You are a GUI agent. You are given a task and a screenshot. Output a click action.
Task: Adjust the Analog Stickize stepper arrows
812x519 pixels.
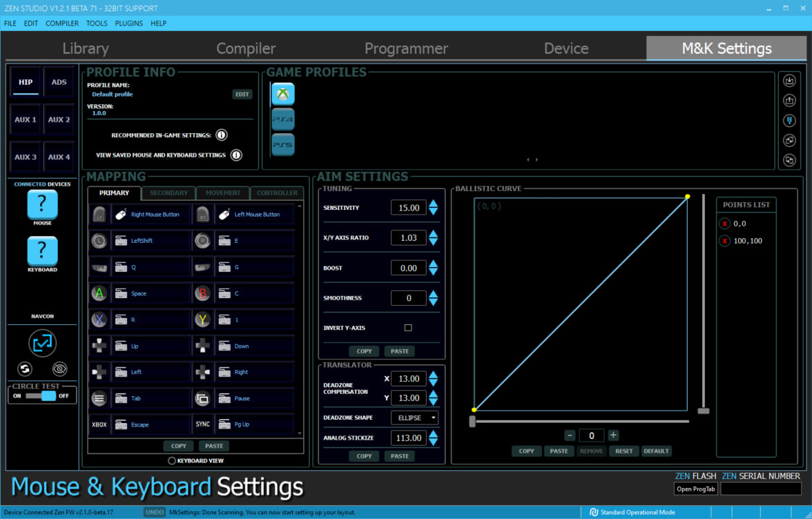pos(433,438)
